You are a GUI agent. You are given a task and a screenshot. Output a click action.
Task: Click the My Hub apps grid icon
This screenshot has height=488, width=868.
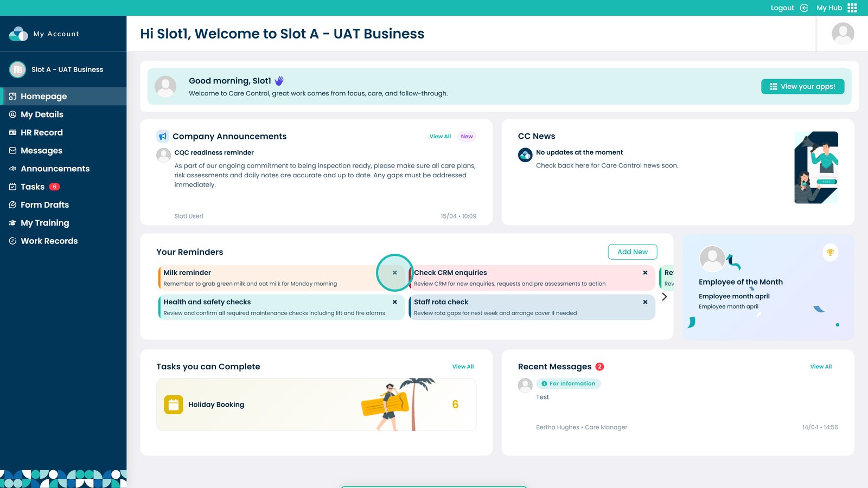[852, 8]
